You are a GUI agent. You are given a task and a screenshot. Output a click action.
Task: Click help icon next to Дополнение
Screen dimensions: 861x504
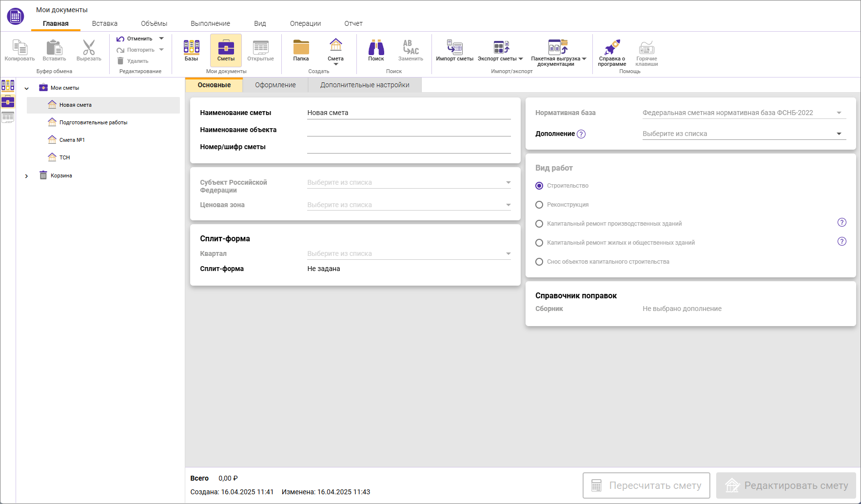pyautogui.click(x=581, y=134)
